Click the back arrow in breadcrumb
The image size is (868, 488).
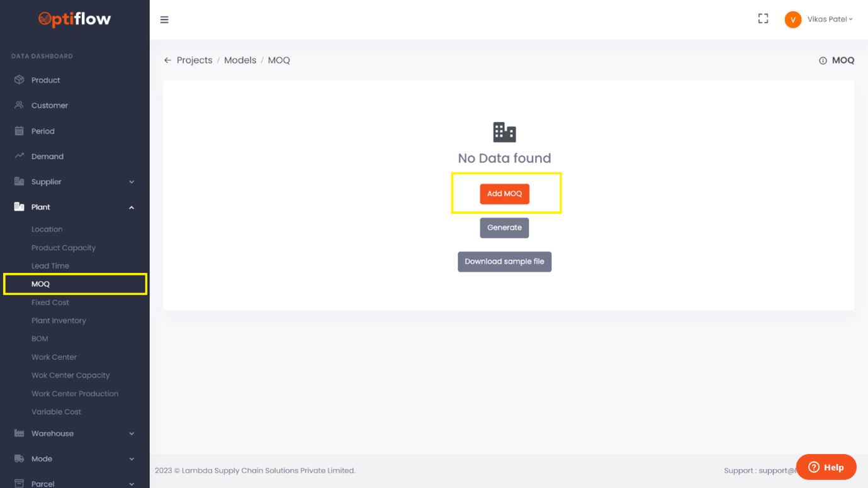coord(167,60)
